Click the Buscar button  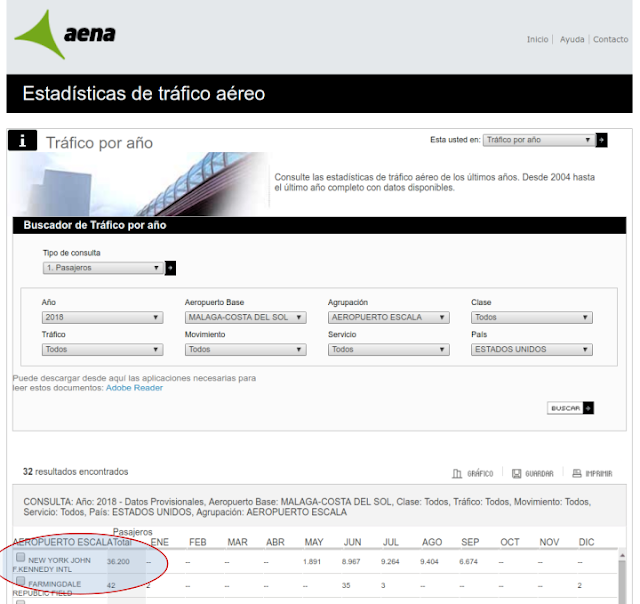(x=570, y=408)
